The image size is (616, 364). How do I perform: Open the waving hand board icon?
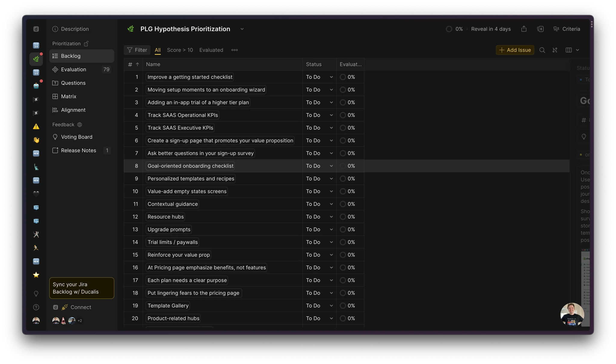36,140
